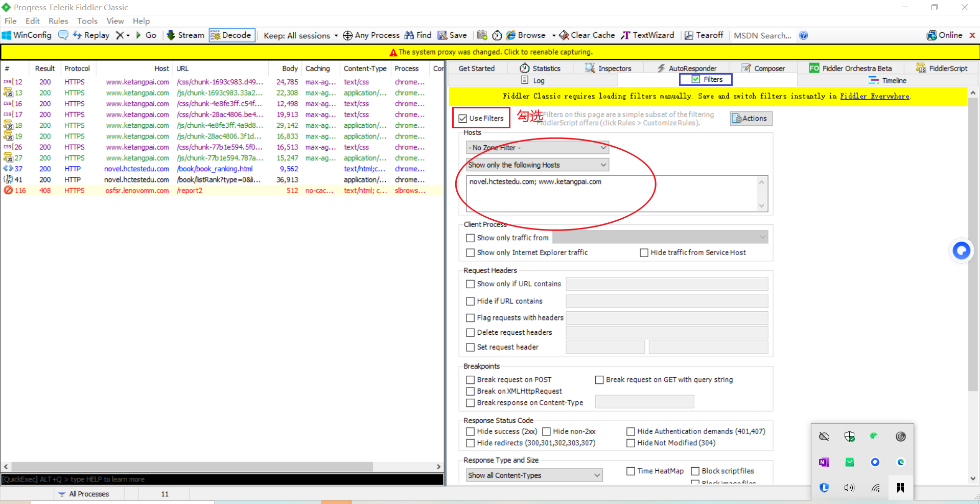Click the Wi-Fi network tray icon
This screenshot has width=980, height=504.
pos(875,488)
